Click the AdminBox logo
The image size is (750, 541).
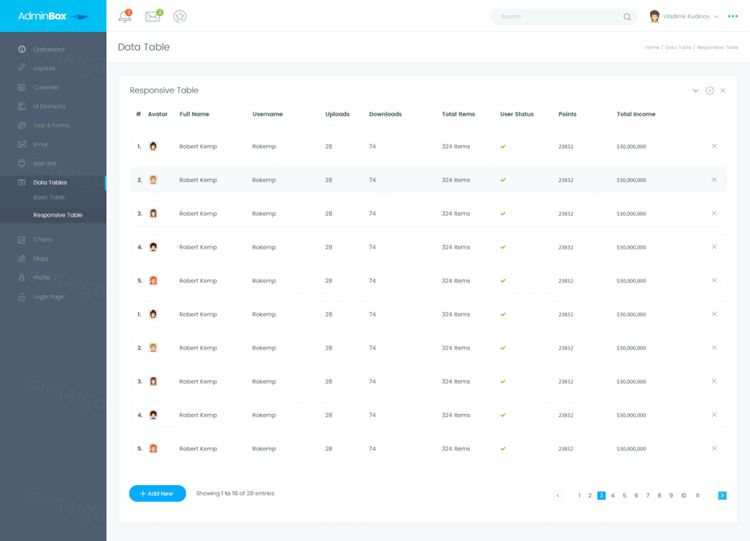(x=53, y=16)
